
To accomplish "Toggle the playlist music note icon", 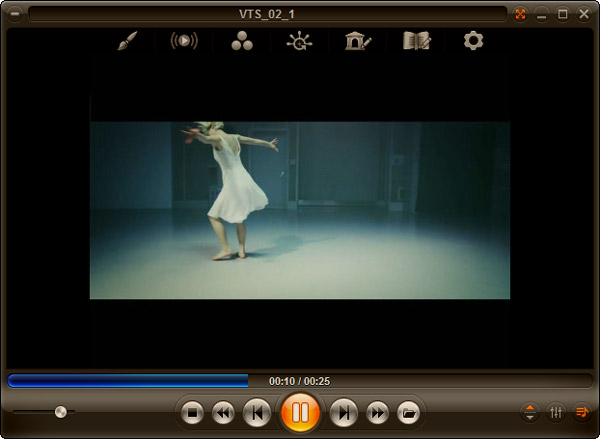I will [582, 412].
